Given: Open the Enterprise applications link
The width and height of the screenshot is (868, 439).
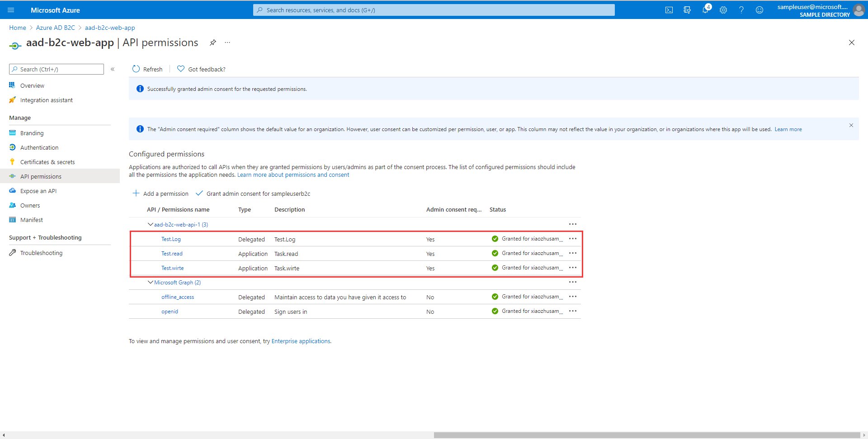Looking at the screenshot, I should pyautogui.click(x=301, y=341).
